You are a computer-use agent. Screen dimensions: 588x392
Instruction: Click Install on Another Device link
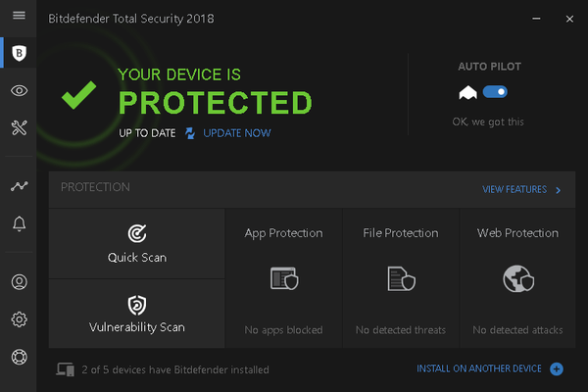(478, 368)
